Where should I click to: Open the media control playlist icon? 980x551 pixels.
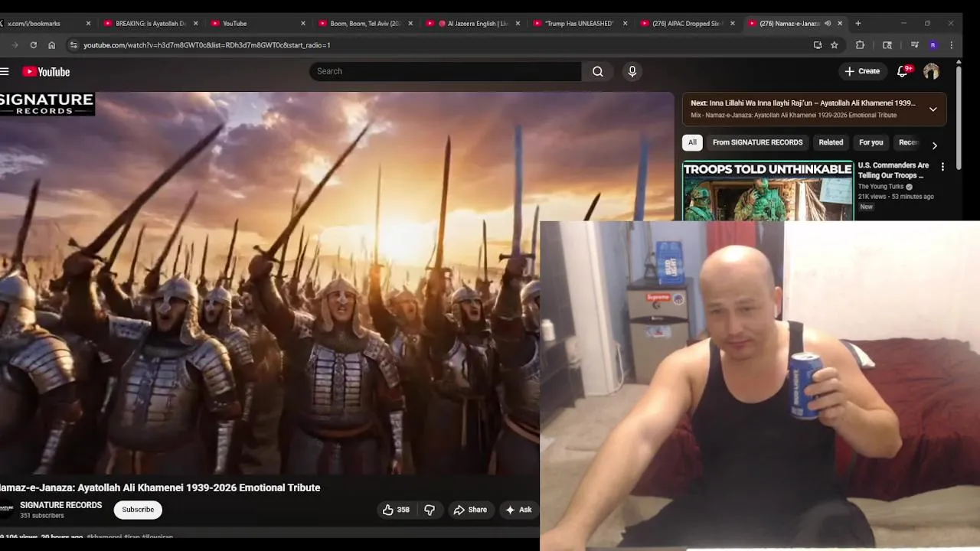point(914,45)
